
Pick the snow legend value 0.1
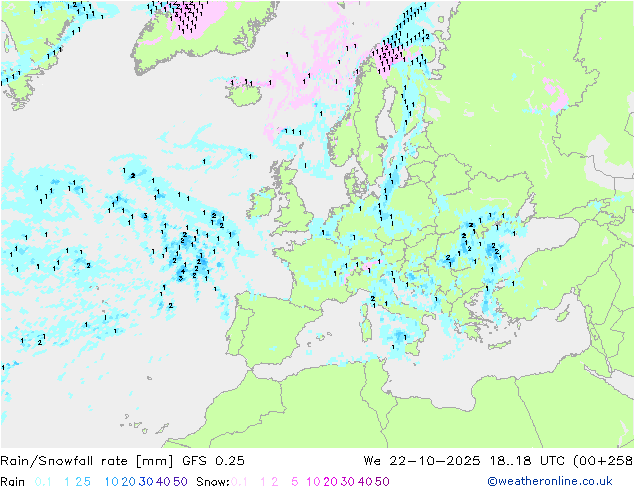(x=239, y=482)
